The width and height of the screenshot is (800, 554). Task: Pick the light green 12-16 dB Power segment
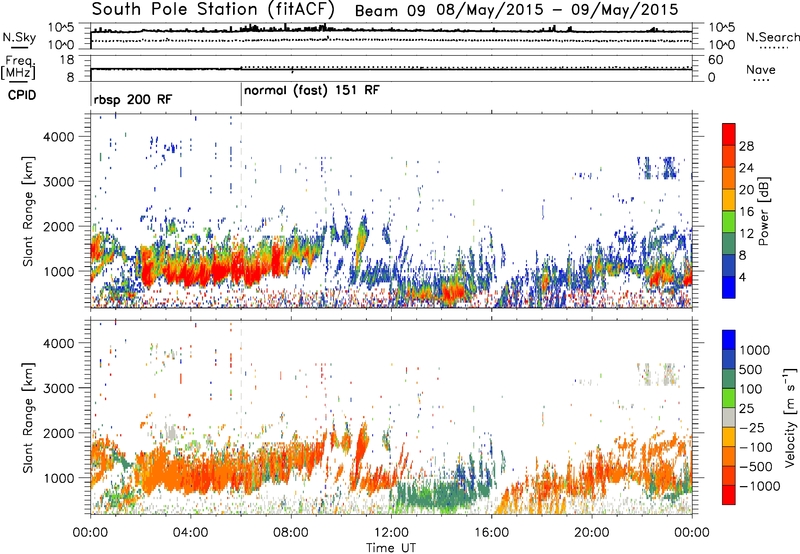(729, 222)
